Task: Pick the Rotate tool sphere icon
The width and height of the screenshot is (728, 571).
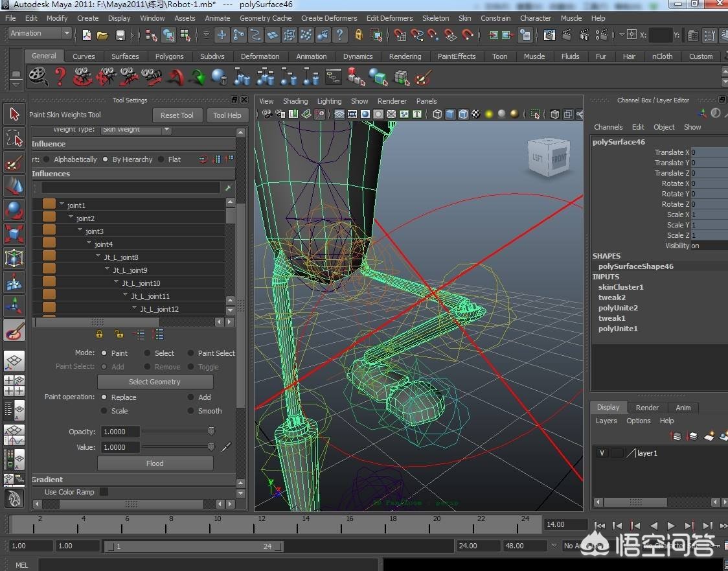Action: [x=14, y=210]
